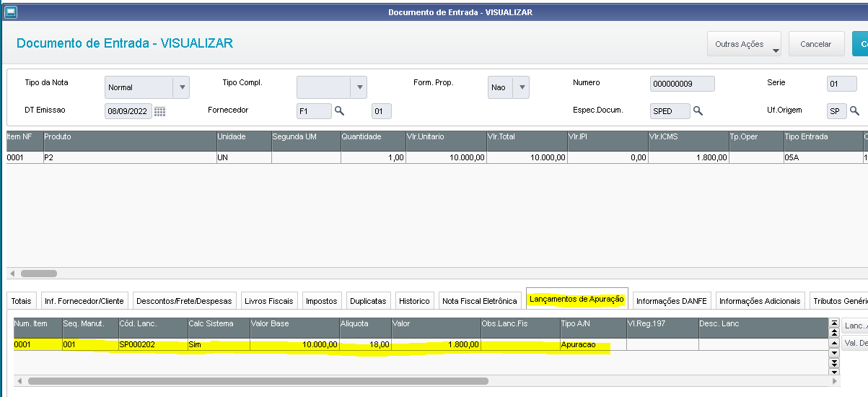Click the DT Emissao date field

pyautogui.click(x=128, y=111)
